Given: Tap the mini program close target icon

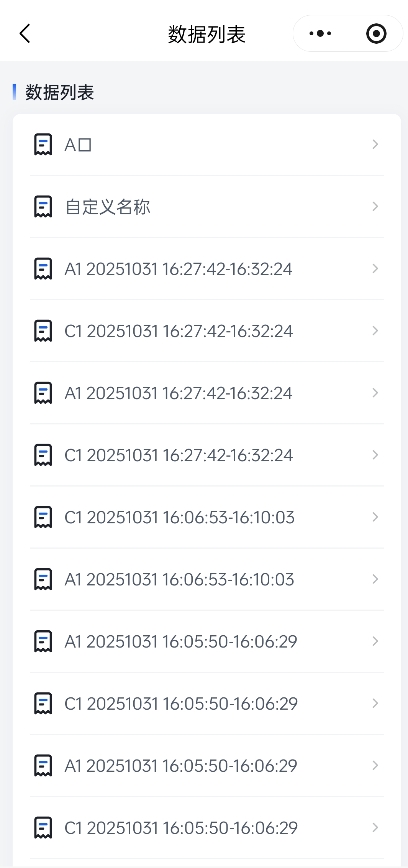Looking at the screenshot, I should 376,34.
